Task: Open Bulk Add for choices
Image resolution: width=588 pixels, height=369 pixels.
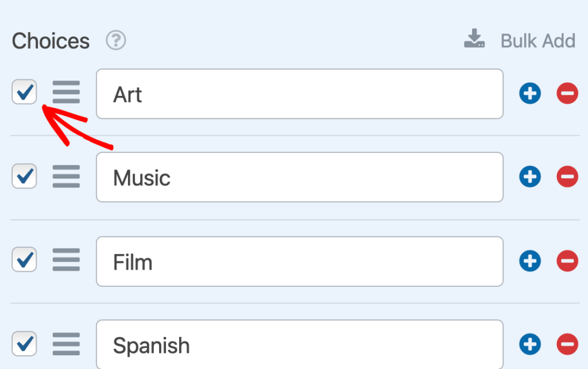Action: pos(537,40)
